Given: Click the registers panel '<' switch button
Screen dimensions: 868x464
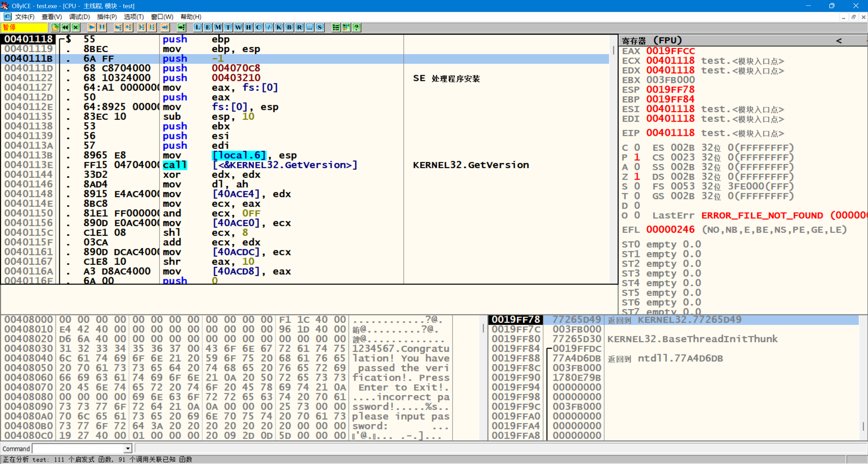Looking at the screenshot, I should point(839,41).
